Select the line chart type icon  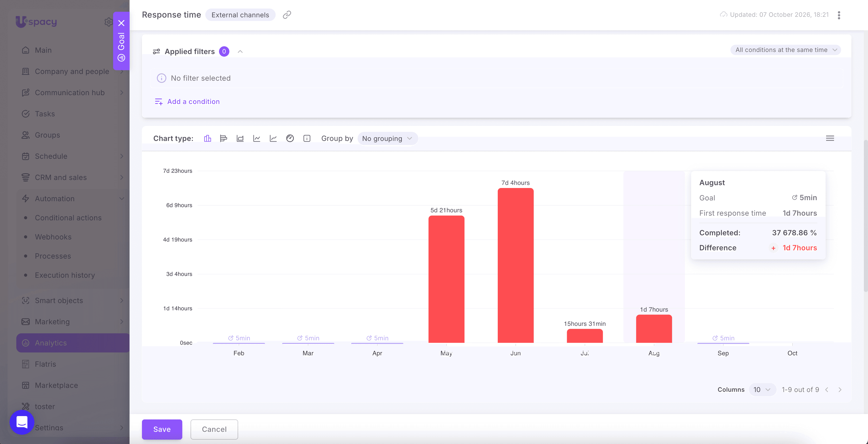coord(257,138)
